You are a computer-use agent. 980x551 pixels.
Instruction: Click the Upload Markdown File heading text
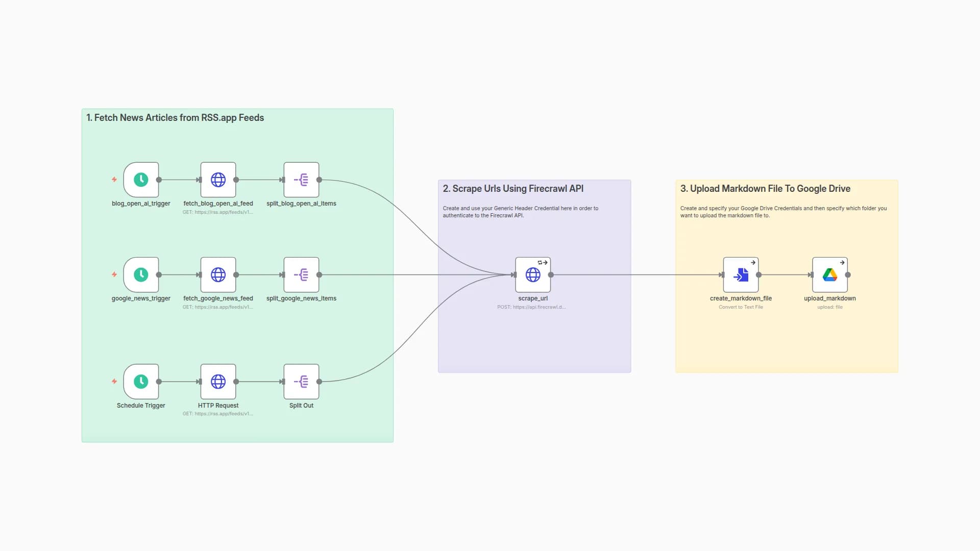765,188
